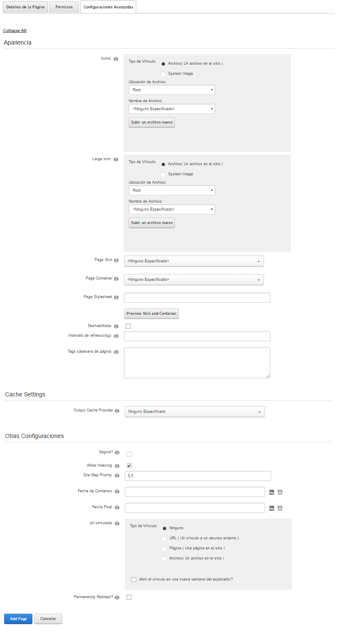Click the Collapse All link
The width and height of the screenshot is (338, 644).
click(15, 31)
